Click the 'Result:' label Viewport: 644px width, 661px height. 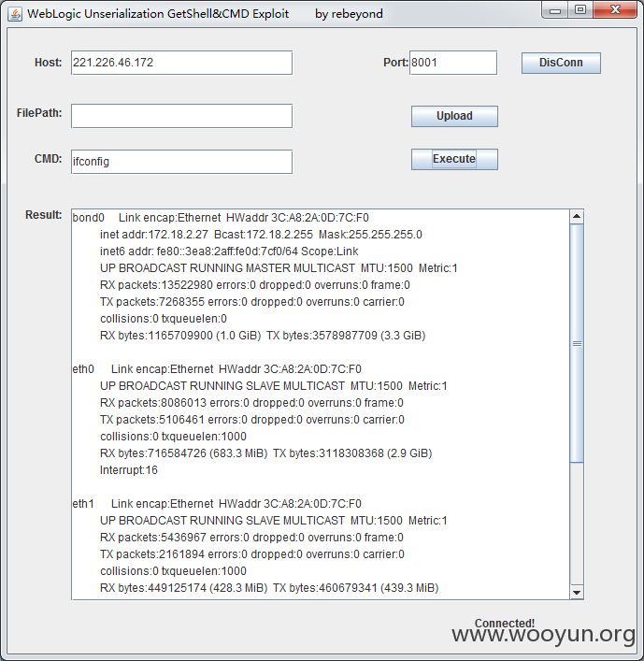pos(43,215)
